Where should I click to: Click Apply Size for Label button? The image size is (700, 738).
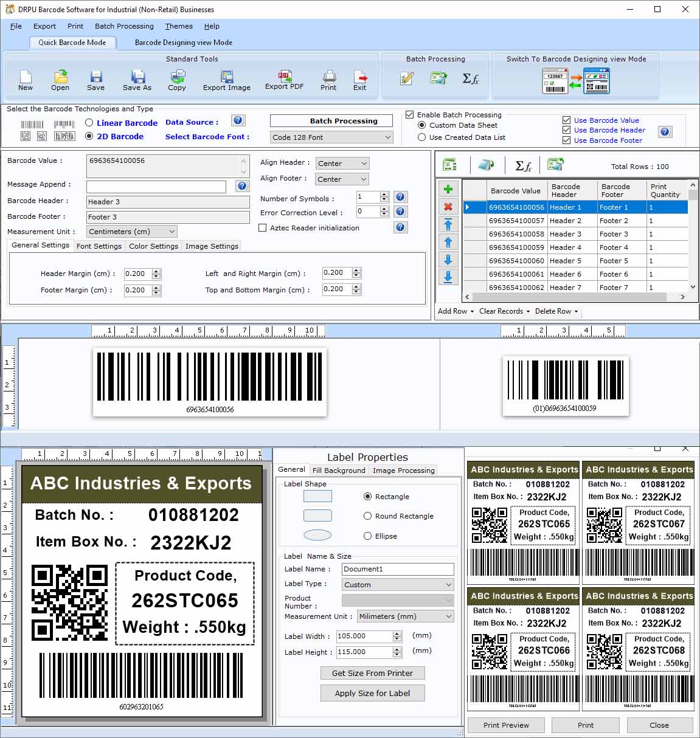click(372, 693)
